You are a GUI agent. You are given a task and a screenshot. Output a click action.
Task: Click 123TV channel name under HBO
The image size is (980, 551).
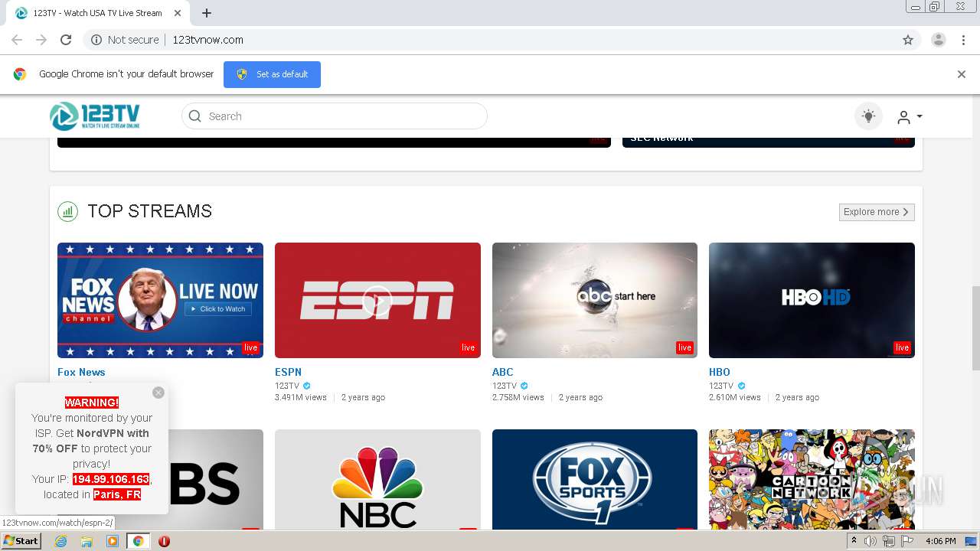click(721, 386)
